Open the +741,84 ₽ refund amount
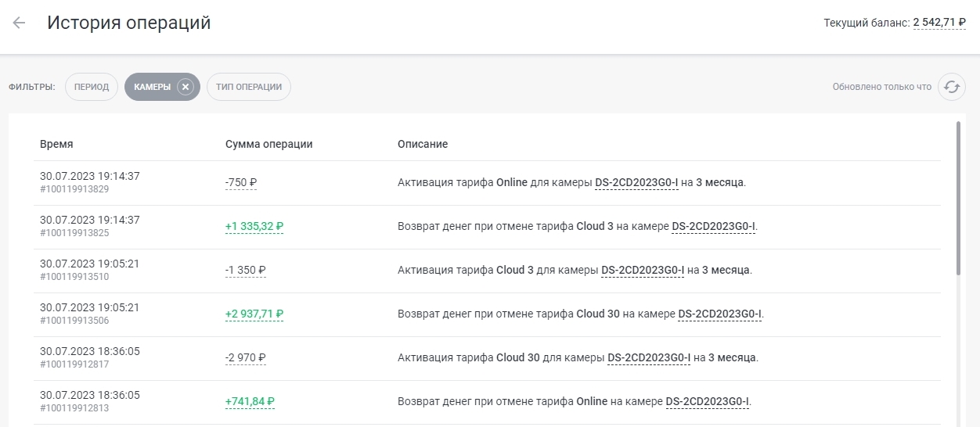The width and height of the screenshot is (980, 427). (x=250, y=402)
